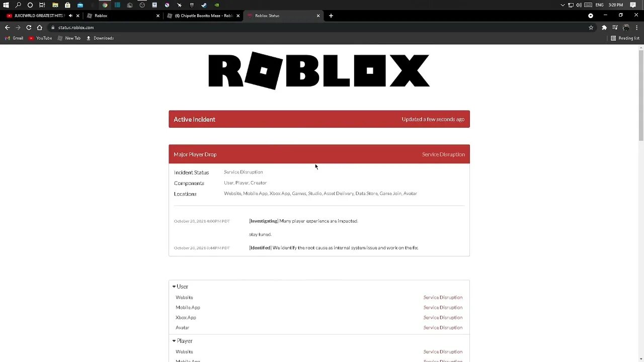
Task: Close the JUICEWRLD GREATEST HITS tab
Action: point(78,16)
